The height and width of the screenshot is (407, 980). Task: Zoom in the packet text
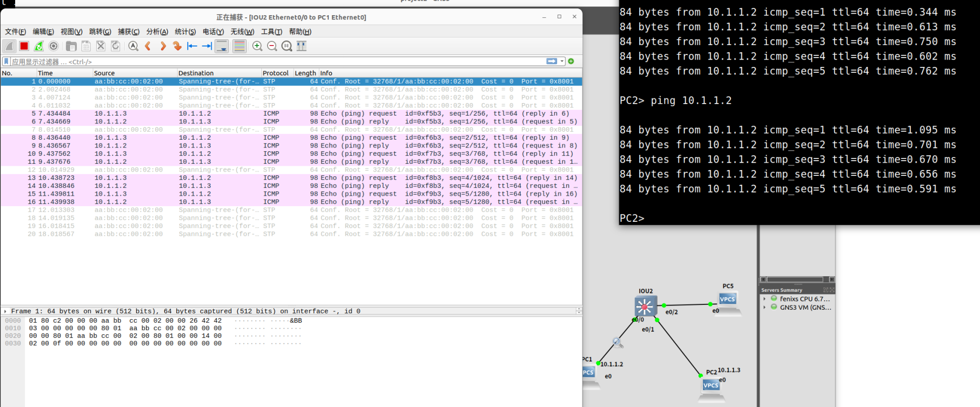click(x=257, y=46)
